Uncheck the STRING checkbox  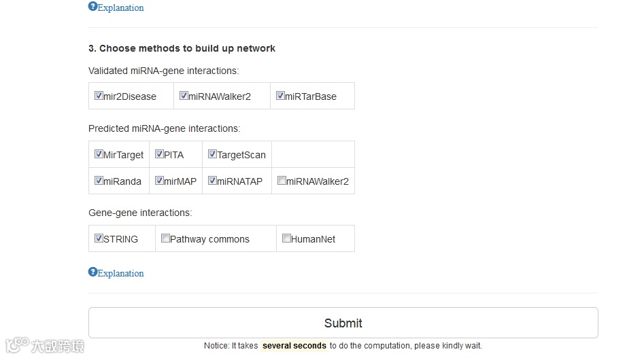(x=99, y=238)
